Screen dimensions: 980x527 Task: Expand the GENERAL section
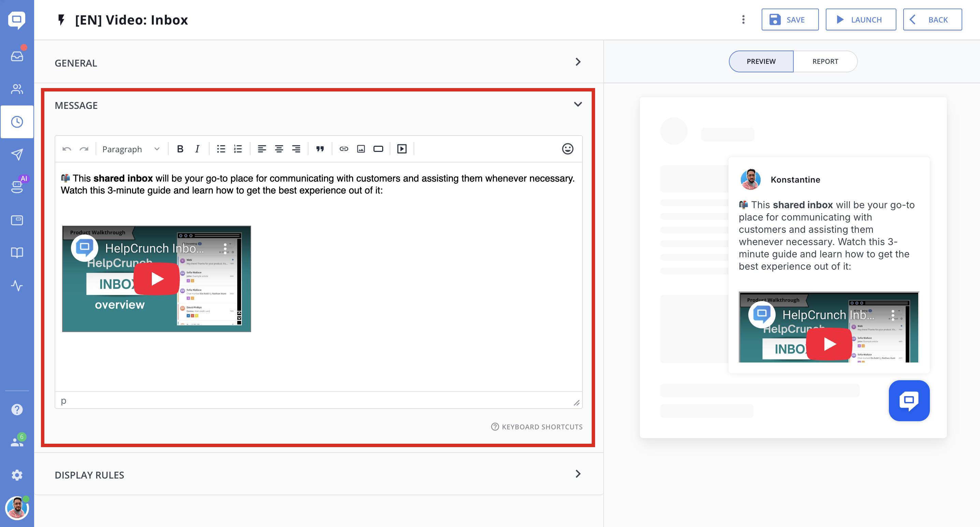[319, 62]
